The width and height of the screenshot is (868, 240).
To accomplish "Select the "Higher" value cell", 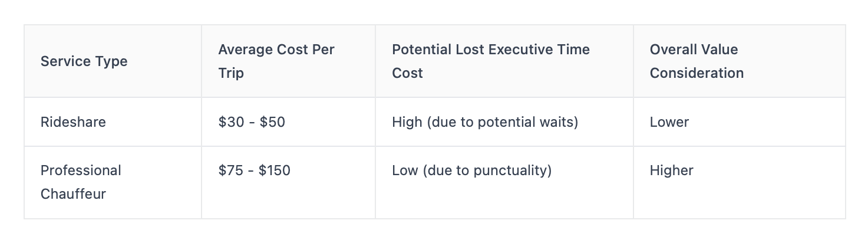I will (x=672, y=170).
